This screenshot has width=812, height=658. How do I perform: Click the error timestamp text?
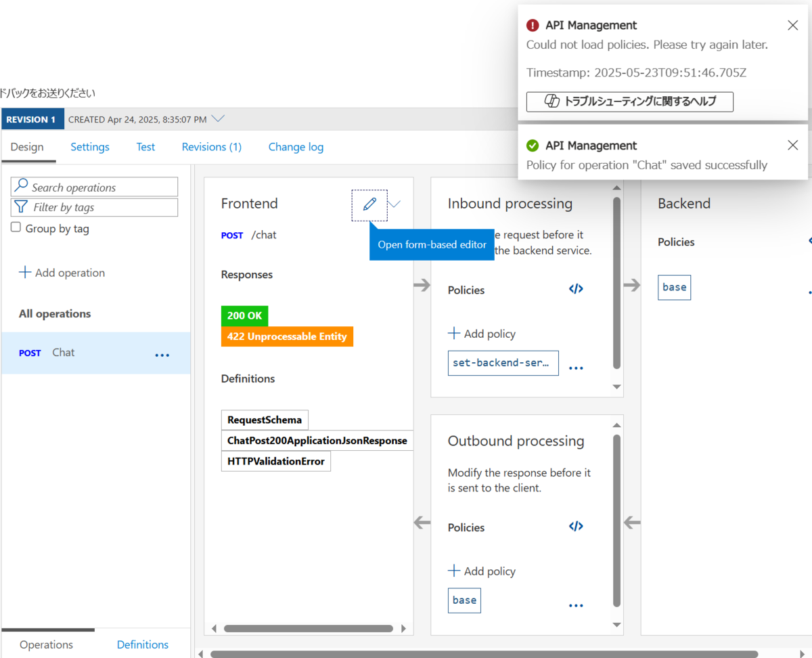pos(637,72)
